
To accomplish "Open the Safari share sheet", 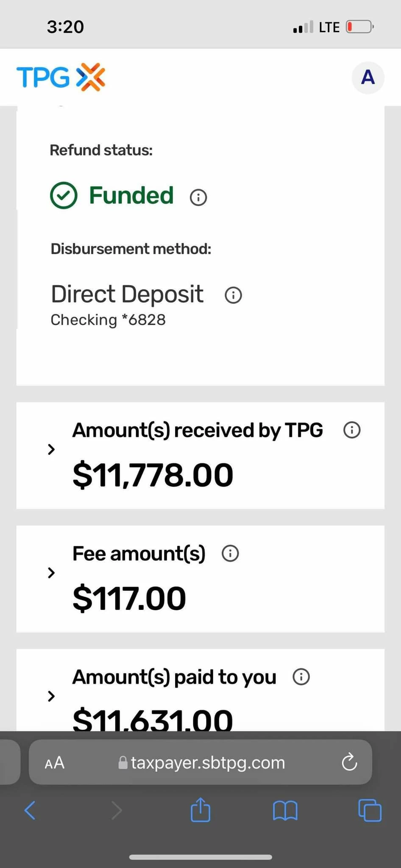I will [200, 810].
